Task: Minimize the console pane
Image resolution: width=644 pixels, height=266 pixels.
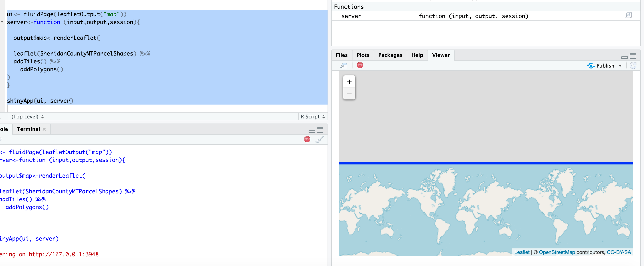Action: click(x=312, y=131)
